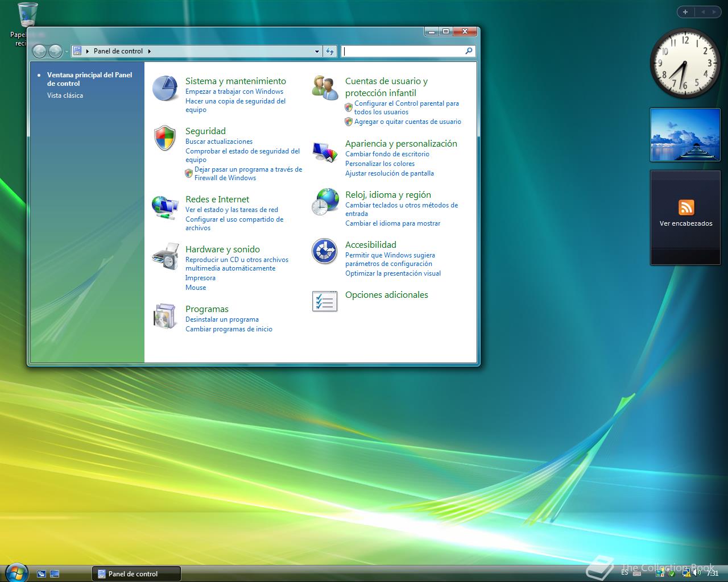Click Buscar actualizaciones link
The width and height of the screenshot is (728, 582).
[x=219, y=142]
